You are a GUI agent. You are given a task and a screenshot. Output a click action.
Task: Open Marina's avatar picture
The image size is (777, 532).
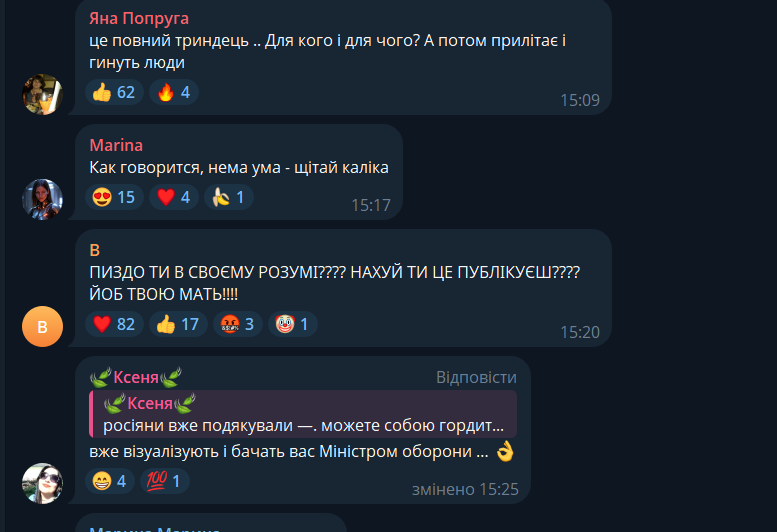click(43, 199)
